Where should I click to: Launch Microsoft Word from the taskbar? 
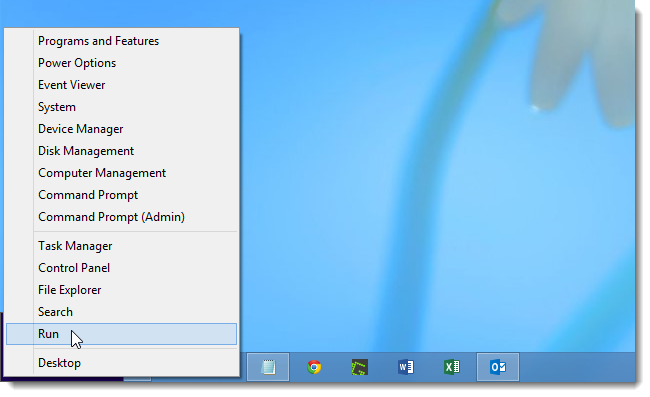(405, 367)
